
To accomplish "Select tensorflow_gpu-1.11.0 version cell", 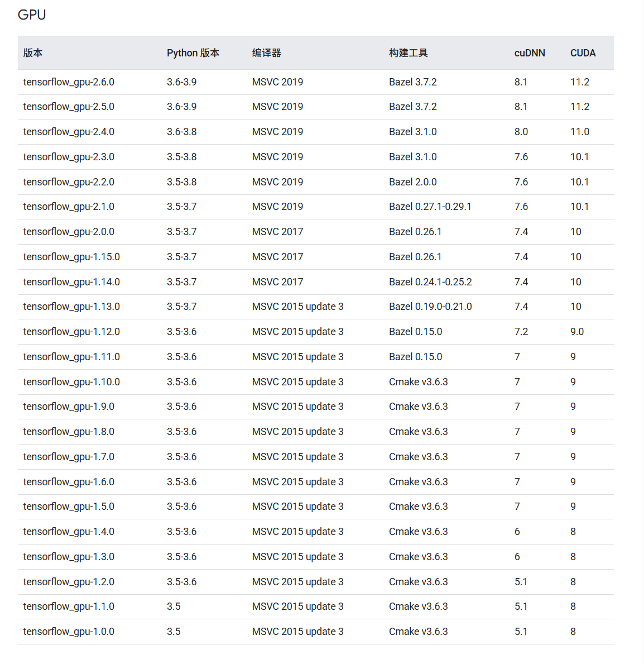I will pos(71,356).
